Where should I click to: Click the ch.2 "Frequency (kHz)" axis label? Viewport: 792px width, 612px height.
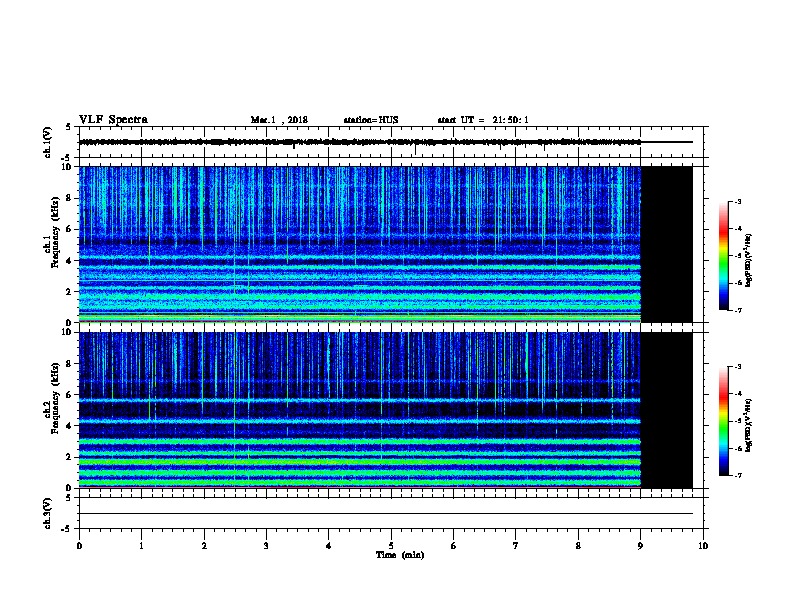55,398
